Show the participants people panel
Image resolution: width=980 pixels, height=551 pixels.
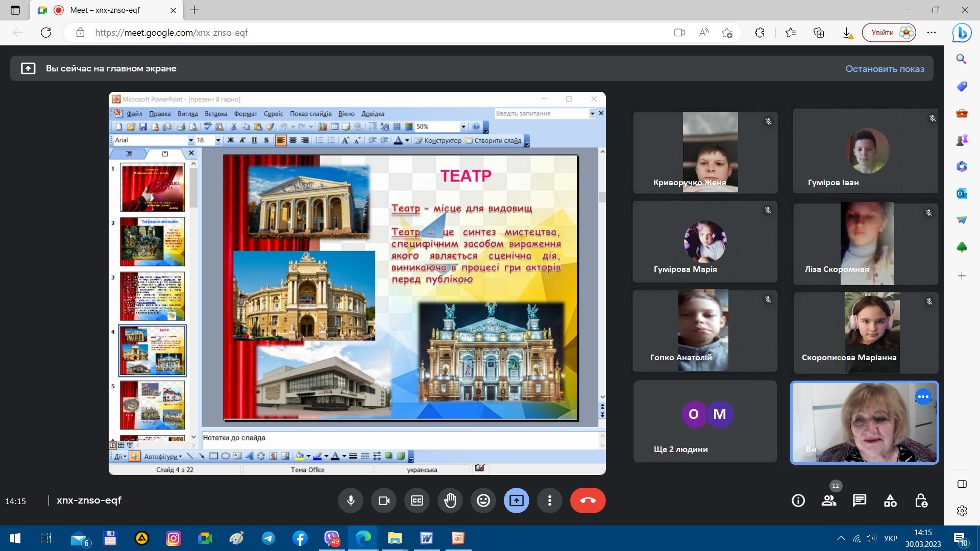coord(829,501)
